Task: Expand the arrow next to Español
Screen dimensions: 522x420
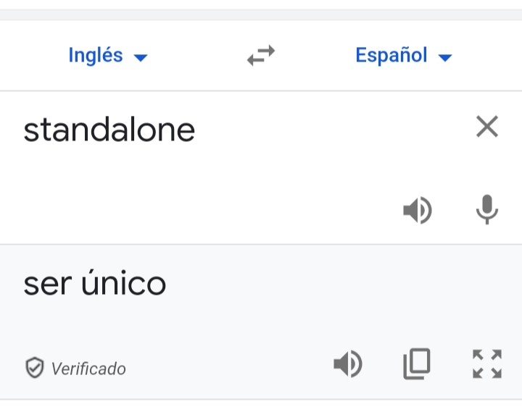Action: tap(445, 58)
